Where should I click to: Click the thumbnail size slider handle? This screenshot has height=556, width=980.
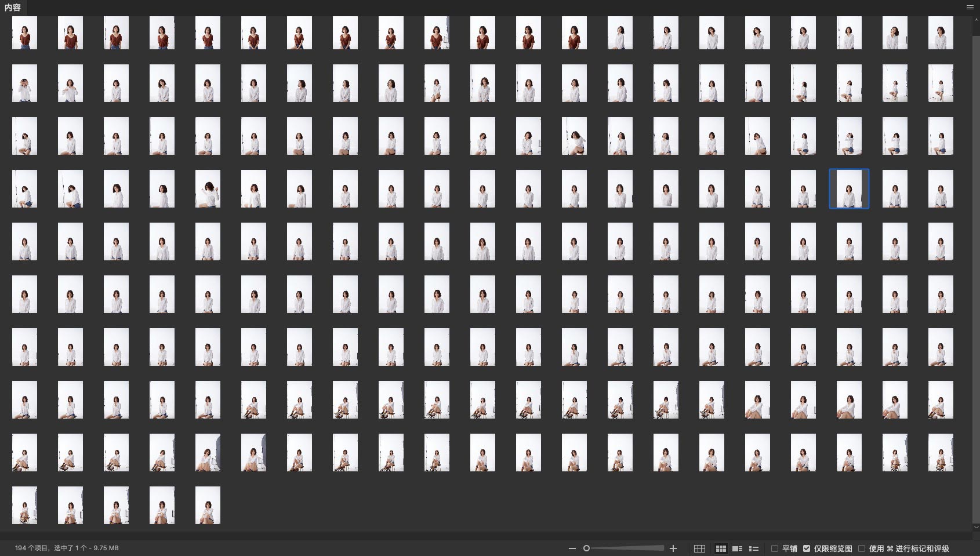(x=586, y=548)
